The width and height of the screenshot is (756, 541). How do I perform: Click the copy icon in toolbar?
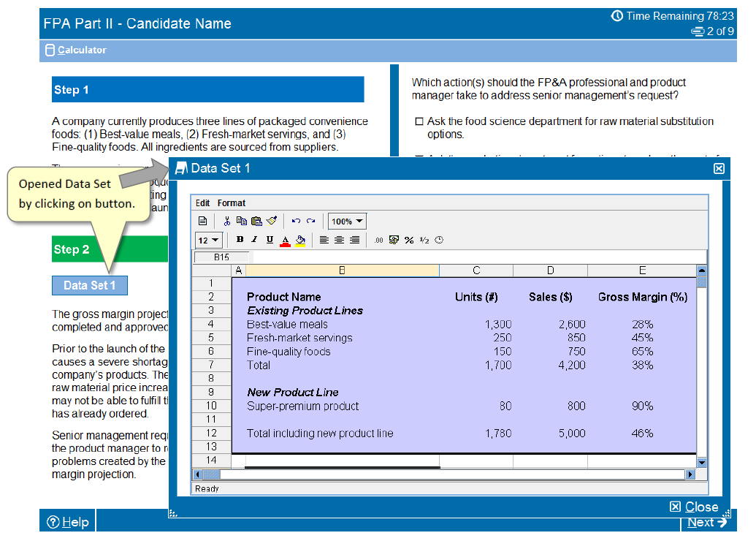pyautogui.click(x=241, y=221)
